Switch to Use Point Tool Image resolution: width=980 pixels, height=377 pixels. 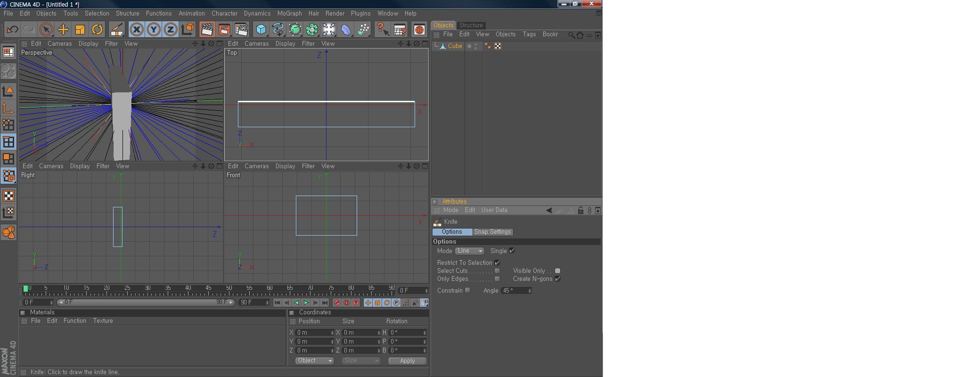click(x=8, y=124)
